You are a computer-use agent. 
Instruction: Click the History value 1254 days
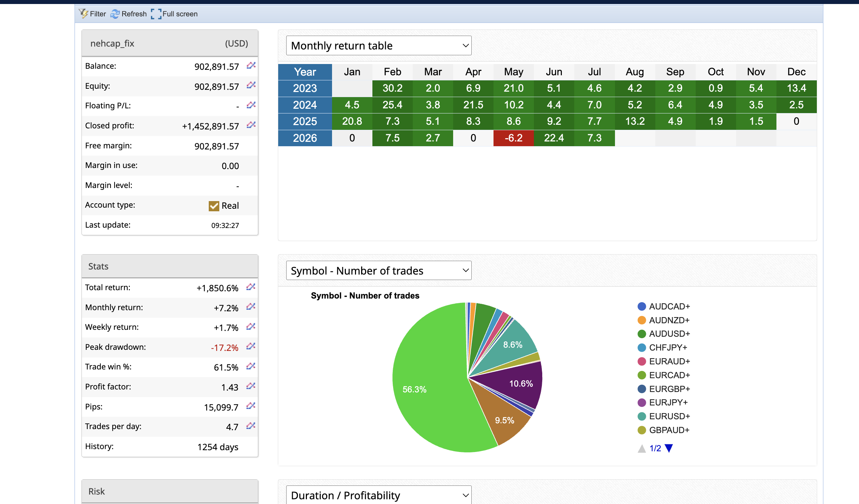218,447
